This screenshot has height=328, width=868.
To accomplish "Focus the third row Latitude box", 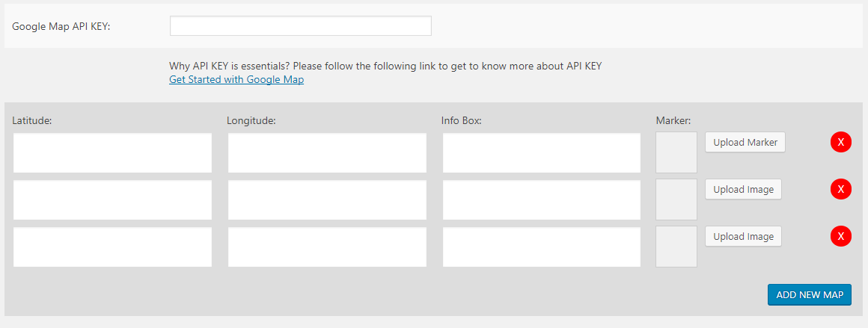I will (112, 247).
